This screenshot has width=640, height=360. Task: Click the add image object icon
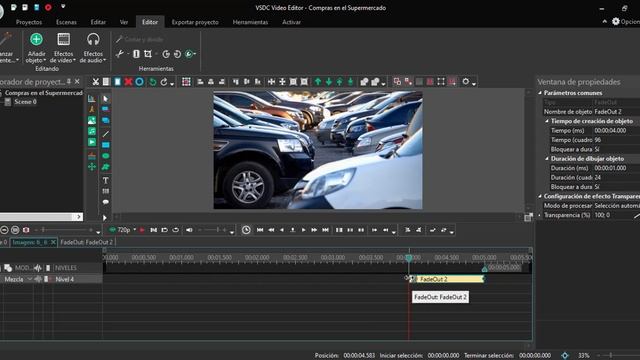coord(92,120)
